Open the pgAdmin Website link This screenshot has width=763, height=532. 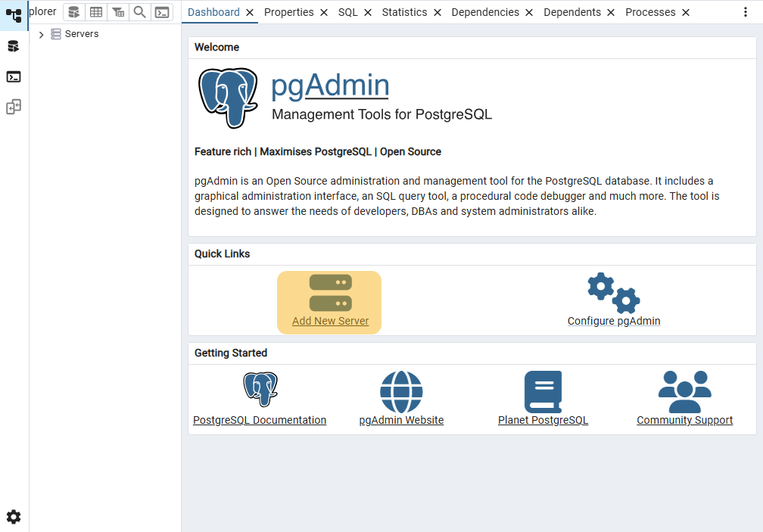(x=401, y=420)
